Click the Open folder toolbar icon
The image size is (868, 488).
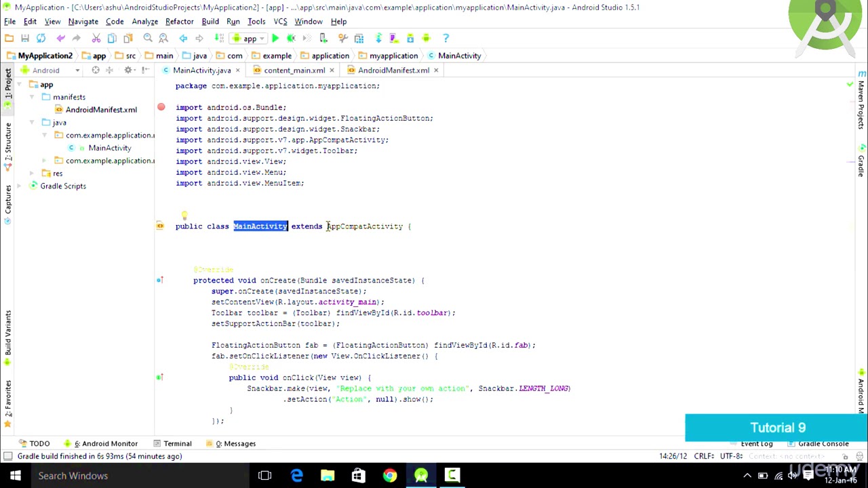pyautogui.click(x=9, y=39)
